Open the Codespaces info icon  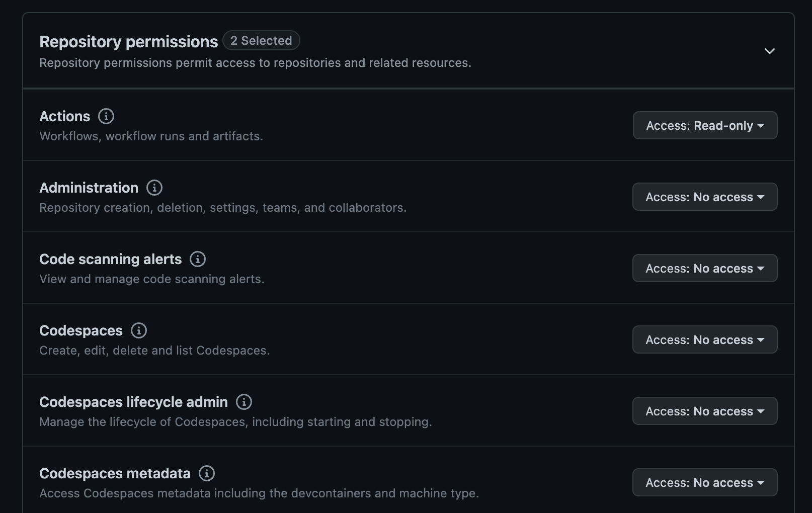click(x=138, y=330)
